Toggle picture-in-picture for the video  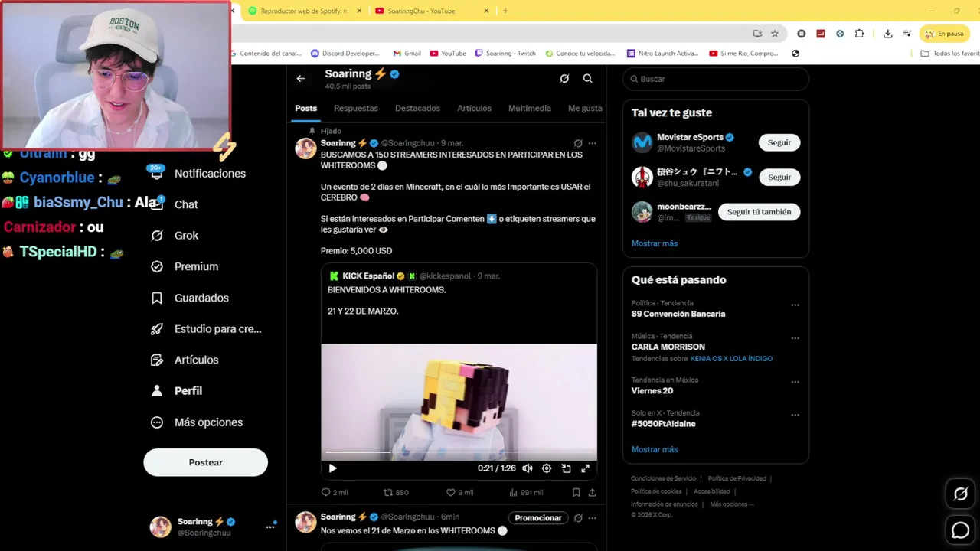coord(567,468)
